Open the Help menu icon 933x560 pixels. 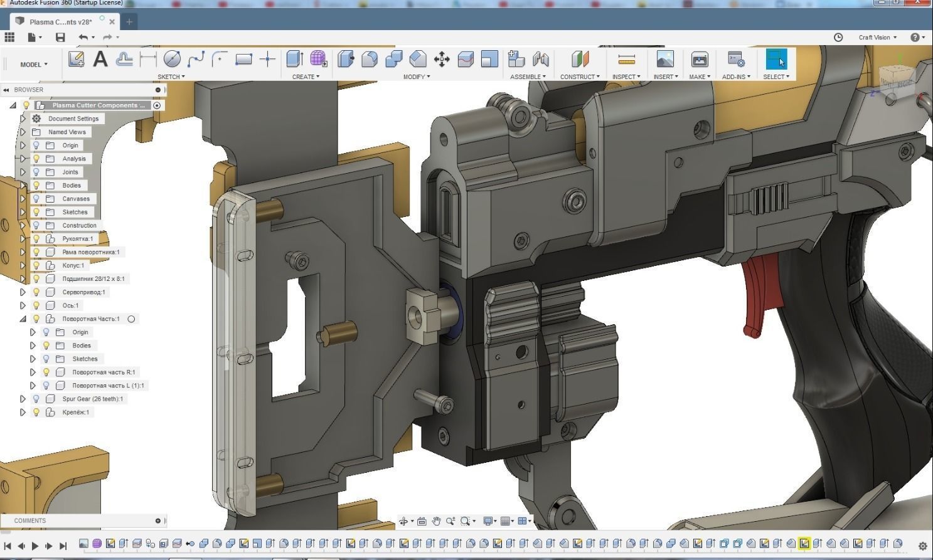915,38
